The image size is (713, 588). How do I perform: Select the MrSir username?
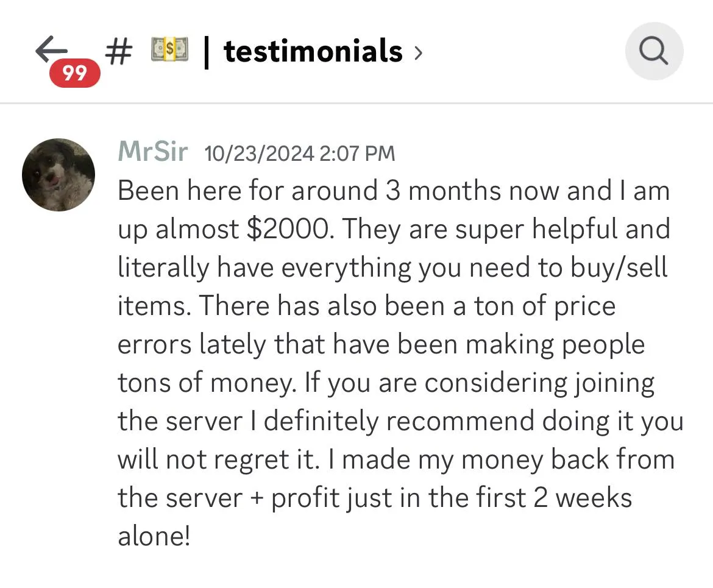click(153, 151)
